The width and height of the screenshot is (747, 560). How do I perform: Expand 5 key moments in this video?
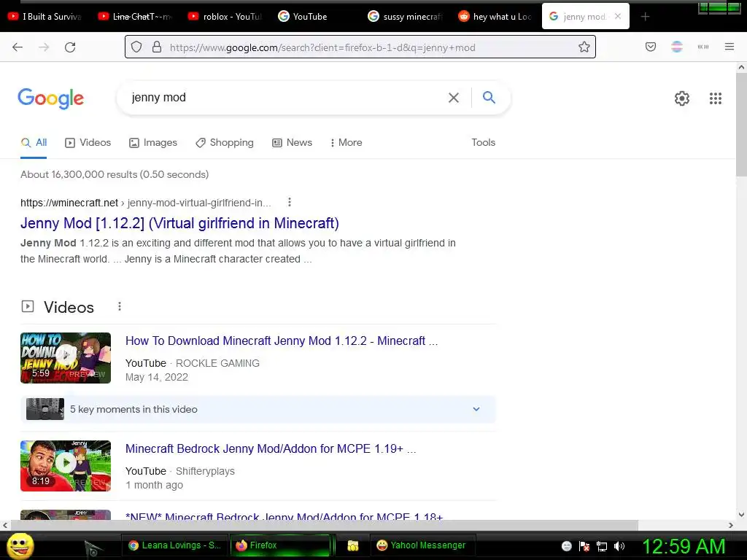258,409
